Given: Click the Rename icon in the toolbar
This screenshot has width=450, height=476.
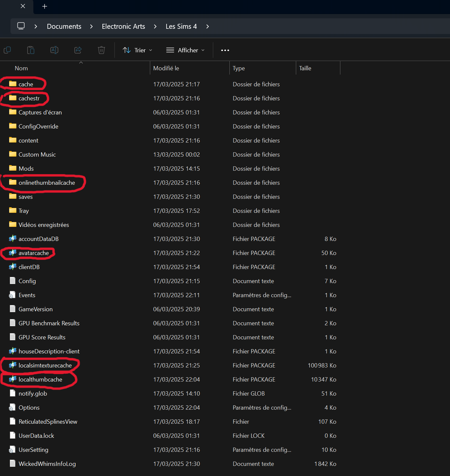Looking at the screenshot, I should pyautogui.click(x=54, y=50).
